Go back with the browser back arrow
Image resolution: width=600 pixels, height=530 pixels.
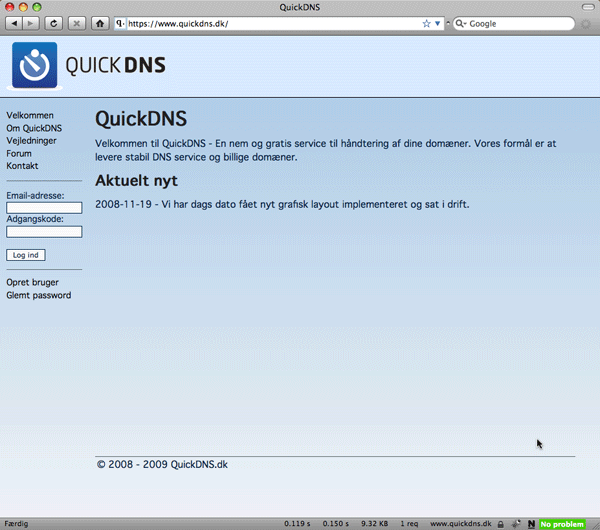14,24
